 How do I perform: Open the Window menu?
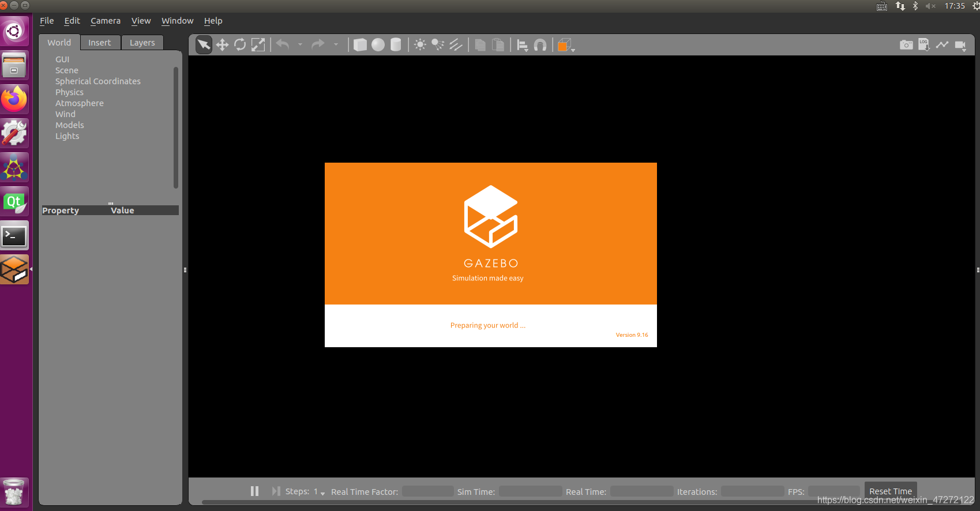tap(178, 21)
